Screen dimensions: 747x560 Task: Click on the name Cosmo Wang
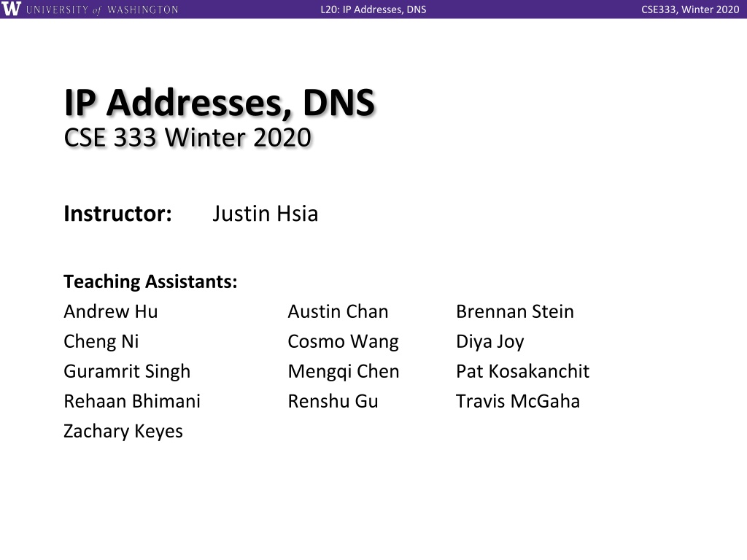pos(343,342)
